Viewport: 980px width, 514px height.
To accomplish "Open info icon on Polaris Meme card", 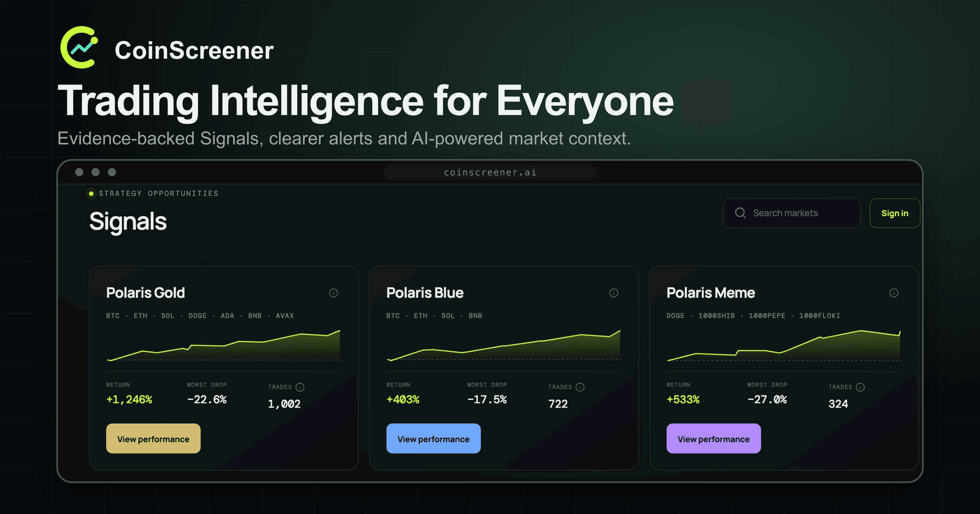I will coord(894,293).
